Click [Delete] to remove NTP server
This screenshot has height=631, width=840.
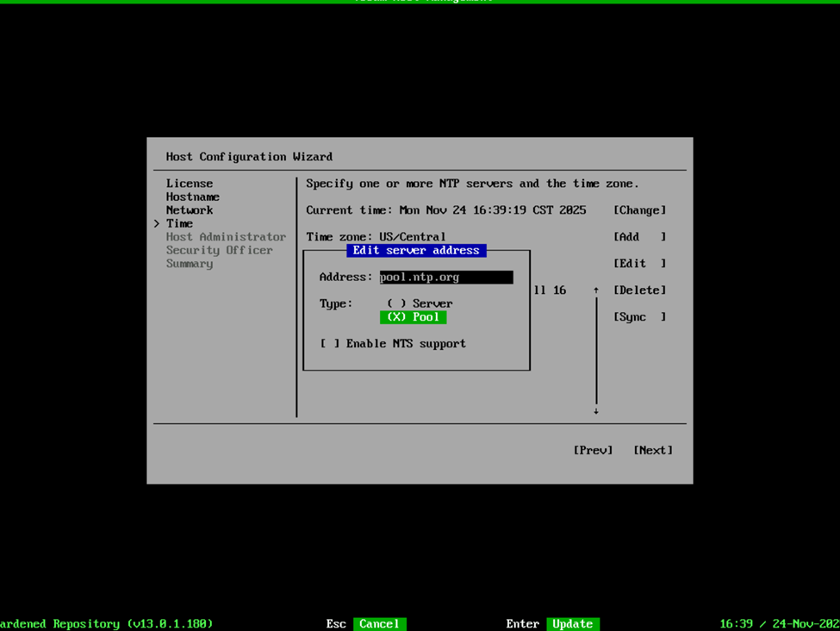[639, 291]
